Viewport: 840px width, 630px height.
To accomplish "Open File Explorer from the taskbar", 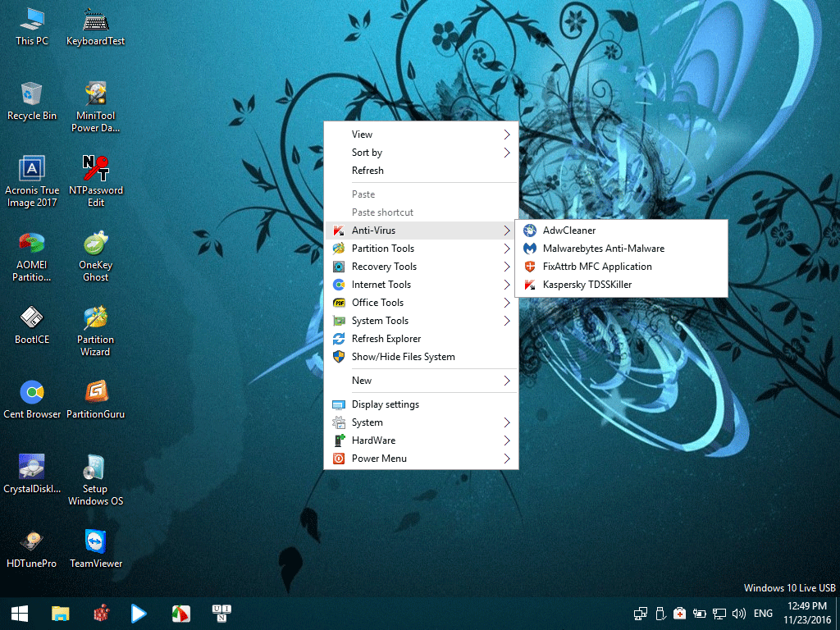I will (x=61, y=614).
